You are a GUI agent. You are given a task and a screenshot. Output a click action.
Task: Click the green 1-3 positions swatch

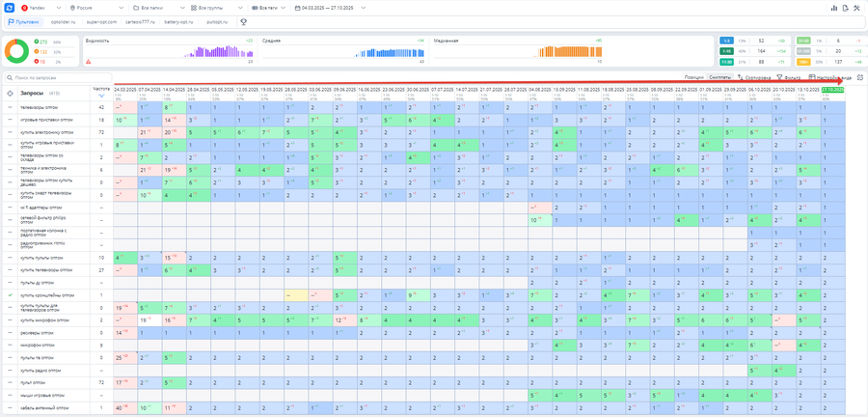726,41
